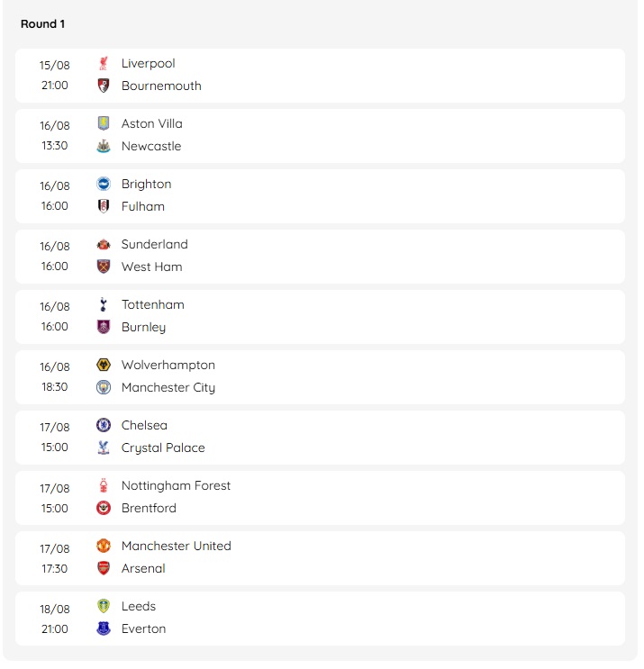Click the Manchester City crest
This screenshot has width=644, height=669.
click(x=104, y=387)
